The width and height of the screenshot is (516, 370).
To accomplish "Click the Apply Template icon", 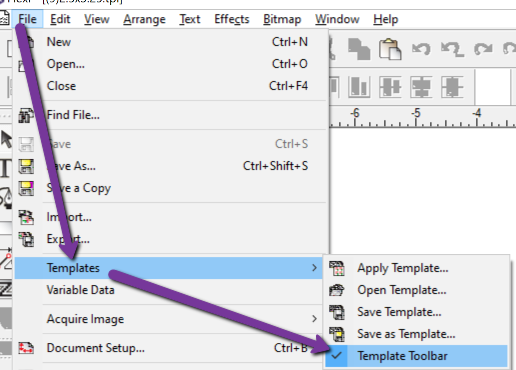I will [x=337, y=268].
